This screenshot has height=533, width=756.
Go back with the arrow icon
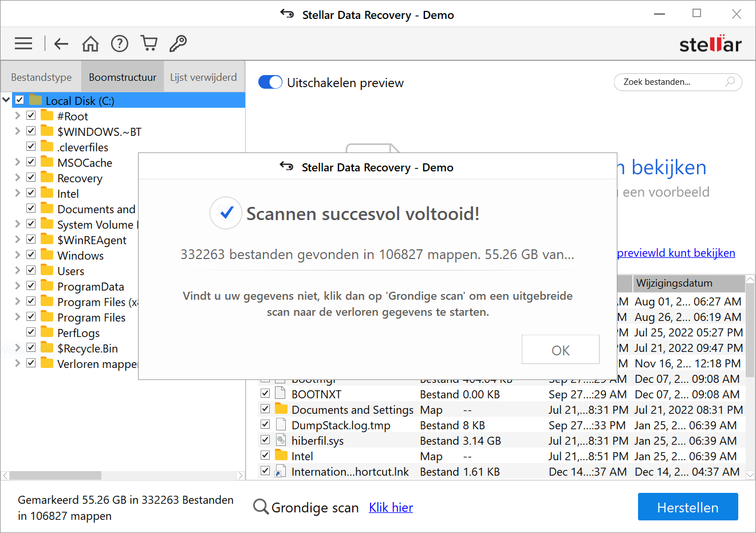[x=61, y=44]
